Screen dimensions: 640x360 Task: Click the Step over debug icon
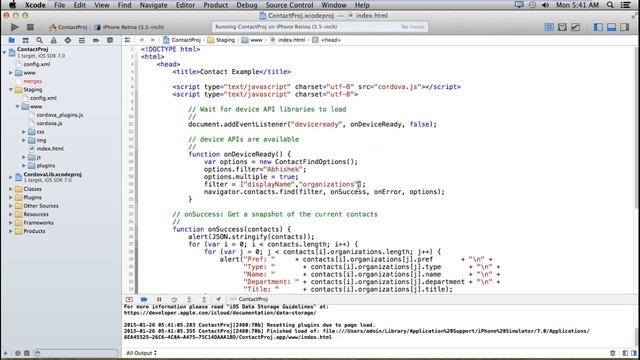(x=174, y=299)
